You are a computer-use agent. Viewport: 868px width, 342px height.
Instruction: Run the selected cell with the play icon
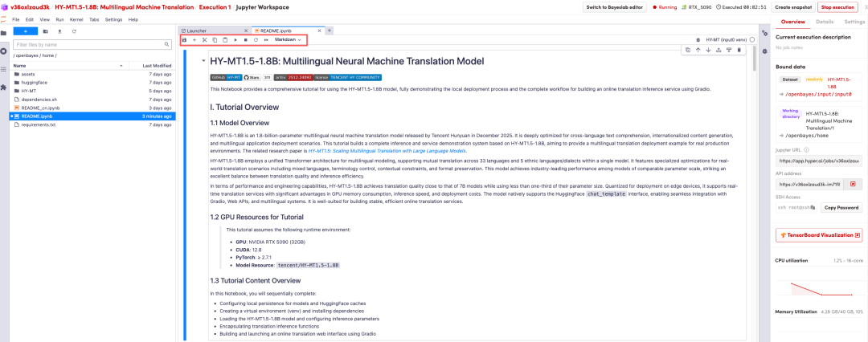[x=235, y=39]
